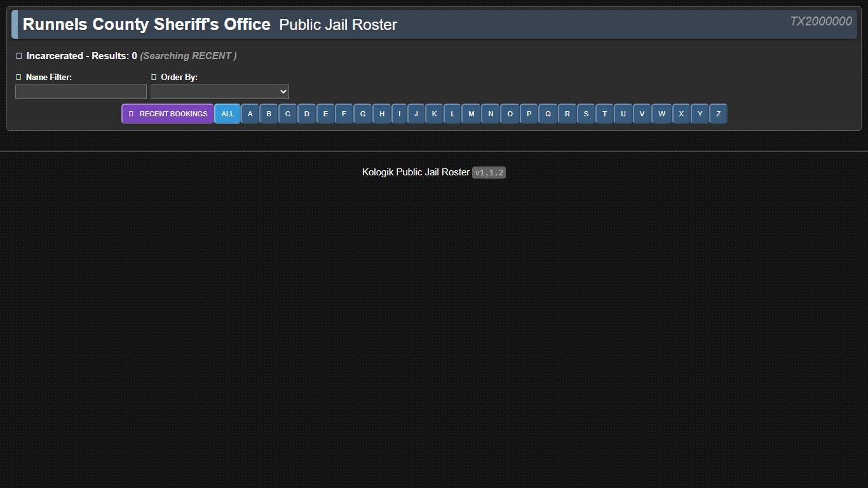Filter inmates by letter S
This screenshot has height=488, width=868.
point(585,114)
